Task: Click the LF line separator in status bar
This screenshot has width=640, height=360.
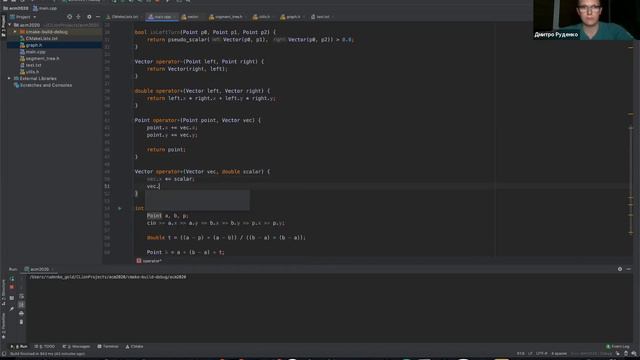Action: [x=530, y=353]
